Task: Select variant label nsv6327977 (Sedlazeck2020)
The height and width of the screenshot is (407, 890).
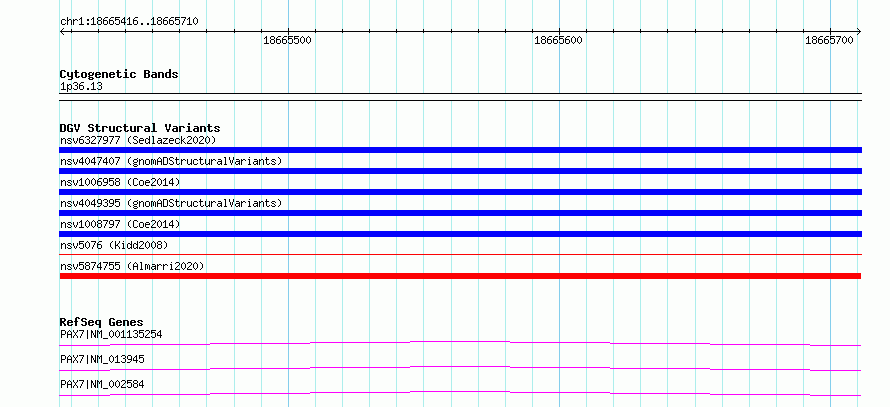Action: pos(138,140)
